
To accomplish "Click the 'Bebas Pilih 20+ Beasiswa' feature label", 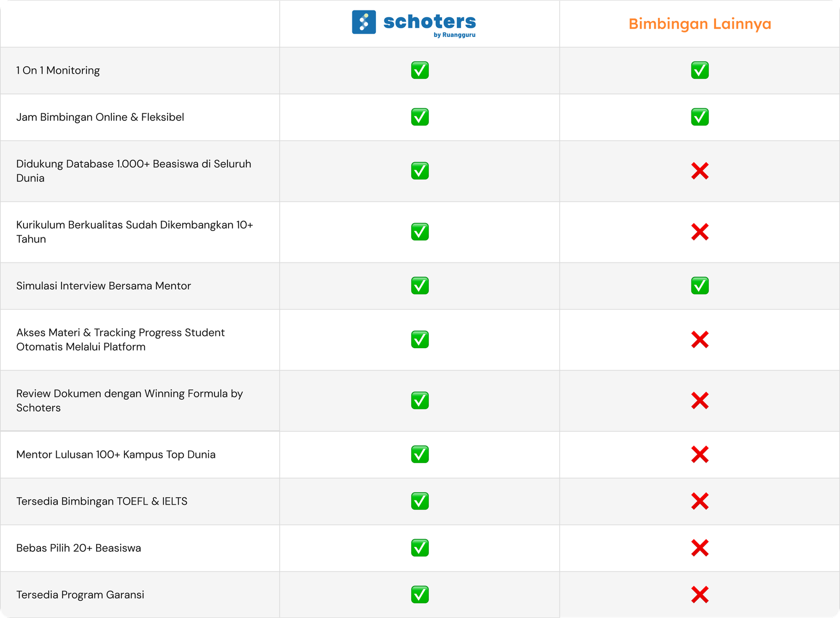I will point(79,548).
